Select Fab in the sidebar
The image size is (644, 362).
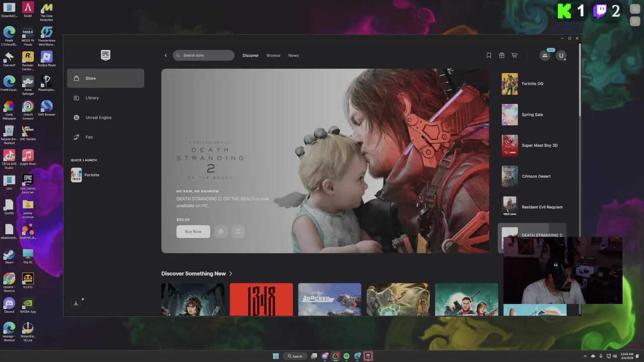[106, 137]
